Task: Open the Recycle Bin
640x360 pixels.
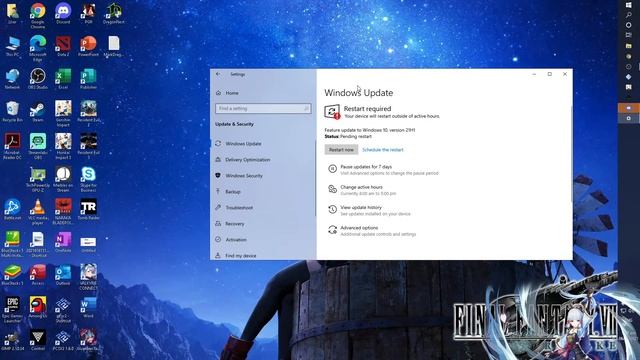Action: (12, 111)
